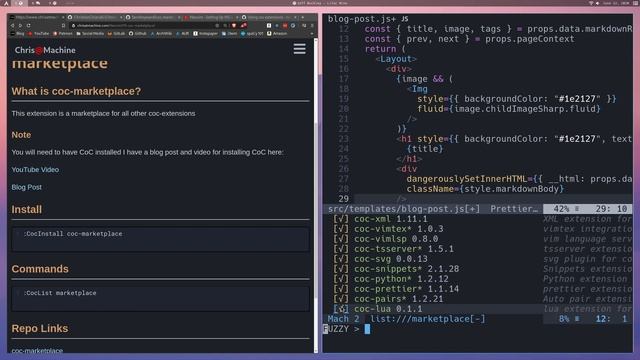Click the Chris Machine site logo
Image resolution: width=640 pixels, height=360 pixels.
pyautogui.click(x=45, y=50)
